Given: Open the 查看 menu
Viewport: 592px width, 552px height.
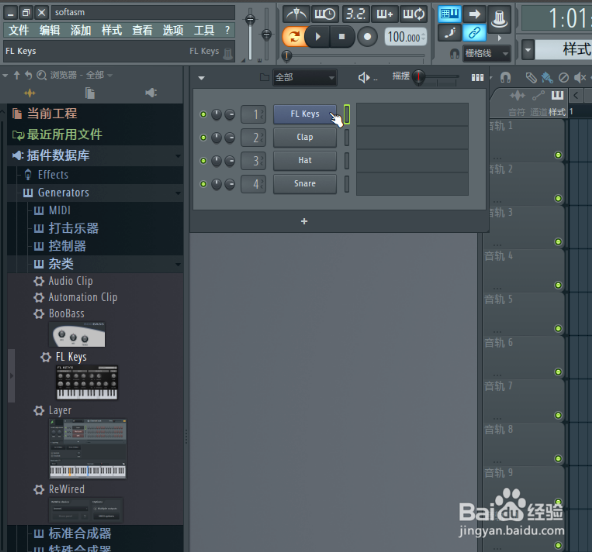Looking at the screenshot, I should tap(142, 30).
